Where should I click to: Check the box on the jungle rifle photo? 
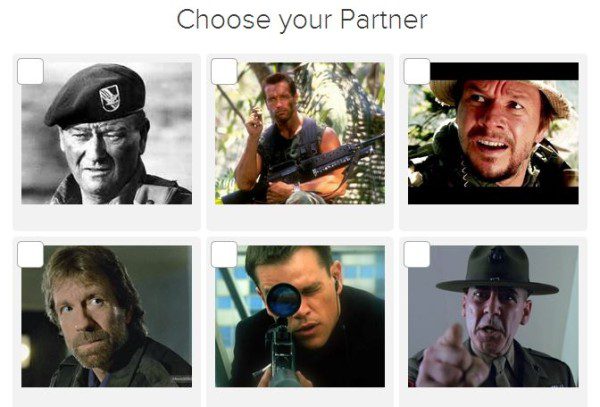click(224, 72)
